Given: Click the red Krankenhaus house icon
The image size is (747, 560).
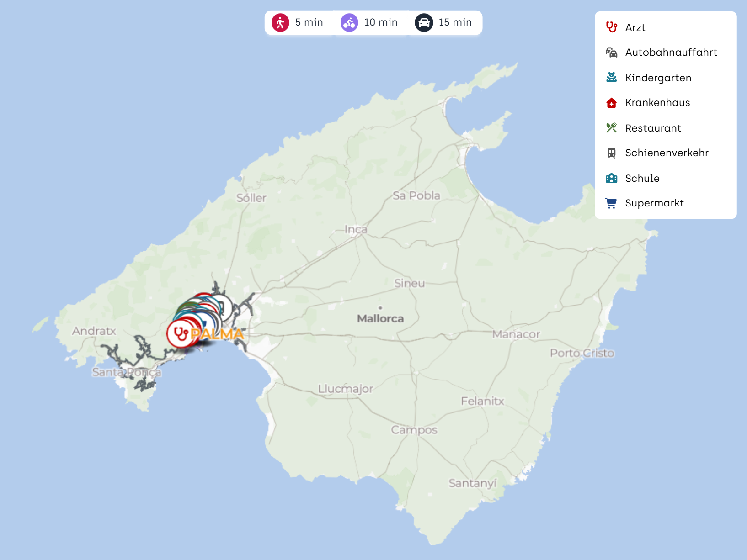Looking at the screenshot, I should point(611,103).
